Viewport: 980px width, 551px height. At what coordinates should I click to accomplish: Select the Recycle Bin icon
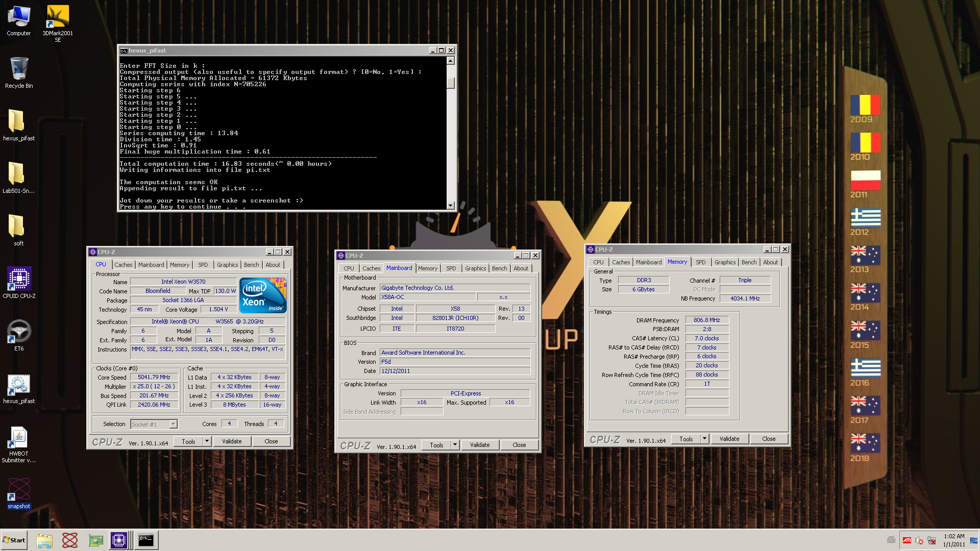pyautogui.click(x=19, y=72)
